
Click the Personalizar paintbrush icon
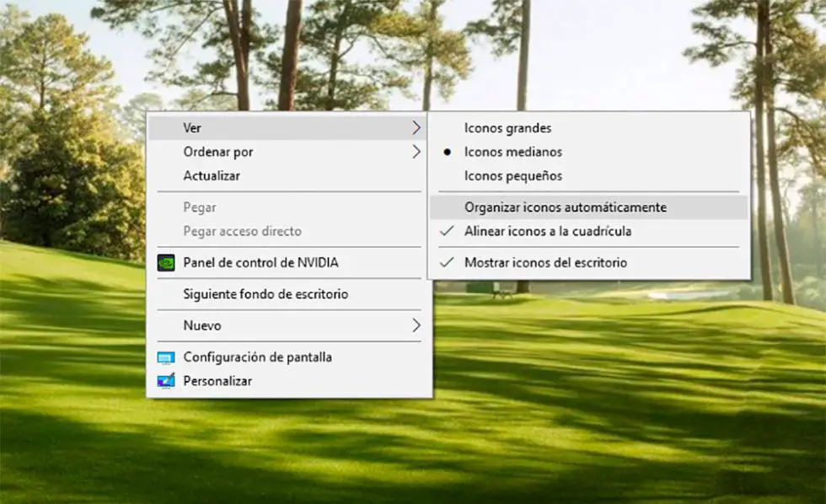[166, 381]
